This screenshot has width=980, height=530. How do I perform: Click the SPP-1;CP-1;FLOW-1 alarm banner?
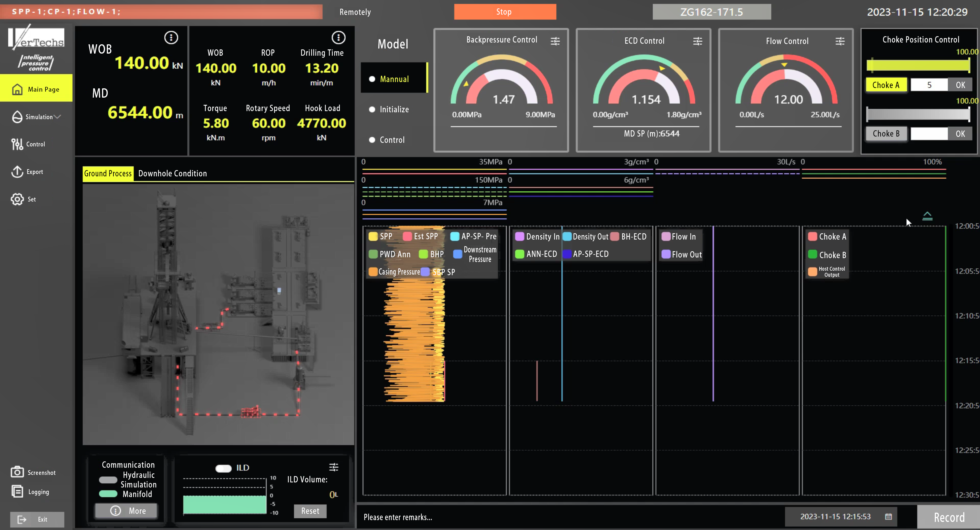pyautogui.click(x=161, y=11)
